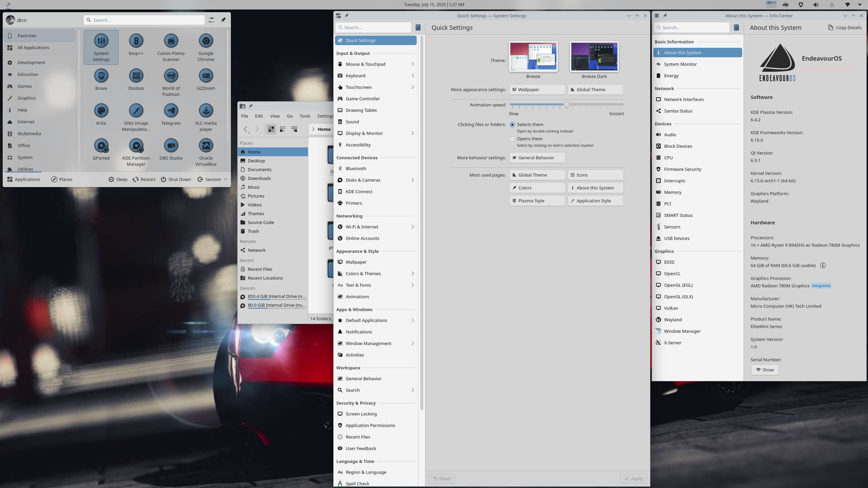Open Dolphin File menu
The image size is (868, 488).
[x=245, y=116]
